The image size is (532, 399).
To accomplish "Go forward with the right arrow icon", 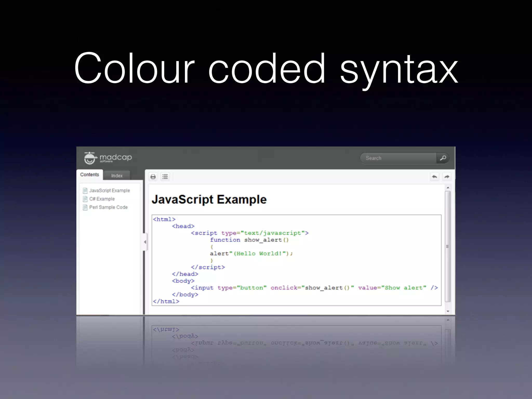I will tap(447, 177).
